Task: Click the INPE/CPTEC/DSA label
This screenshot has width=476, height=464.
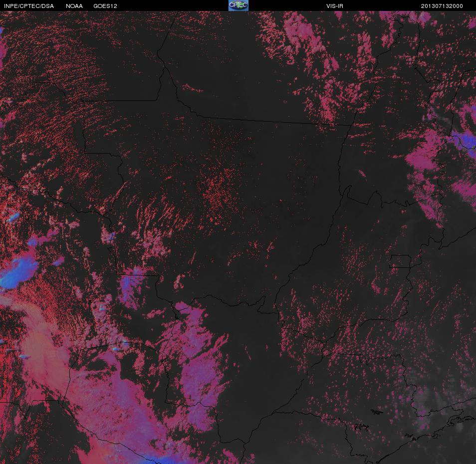Action: 29,6
